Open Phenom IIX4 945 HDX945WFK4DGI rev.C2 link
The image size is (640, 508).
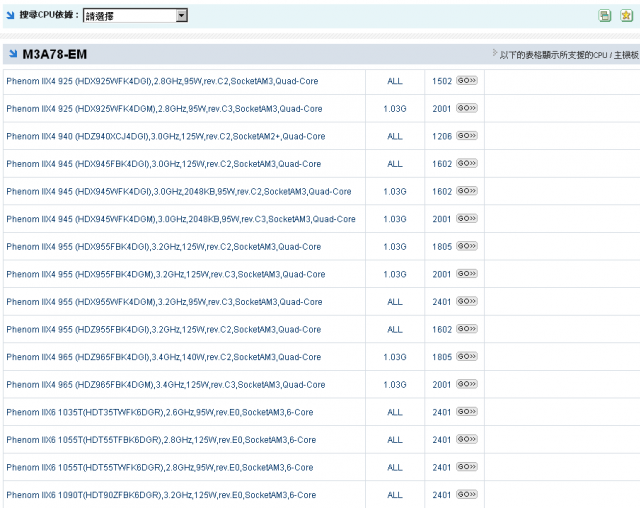coord(179,192)
